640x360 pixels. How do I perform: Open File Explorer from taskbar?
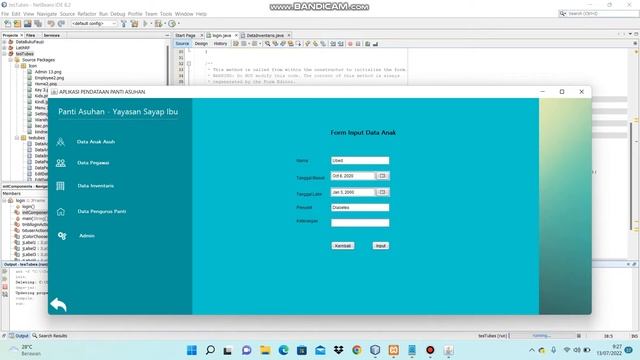(265, 350)
